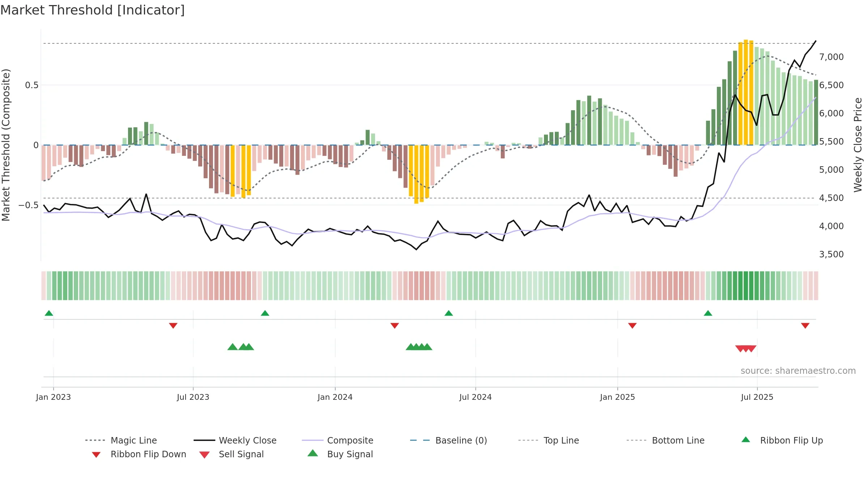Image resolution: width=868 pixels, height=488 pixels.
Task: Click the source: sharemaestro.com text
Action: click(x=798, y=371)
